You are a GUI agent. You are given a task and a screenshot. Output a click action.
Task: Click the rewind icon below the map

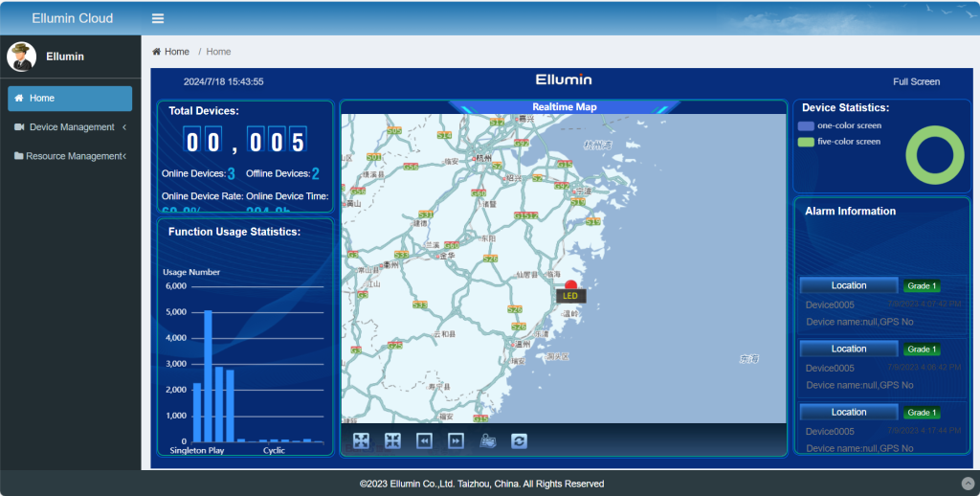(424, 440)
